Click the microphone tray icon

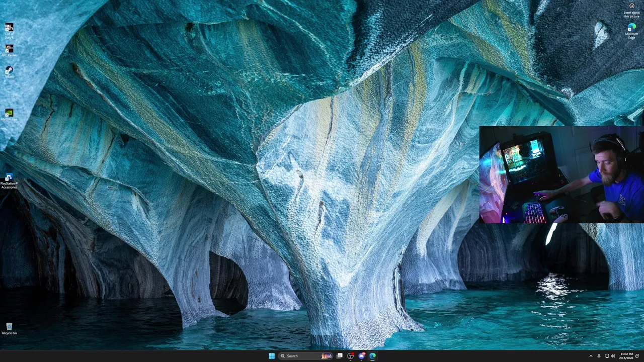(x=599, y=356)
